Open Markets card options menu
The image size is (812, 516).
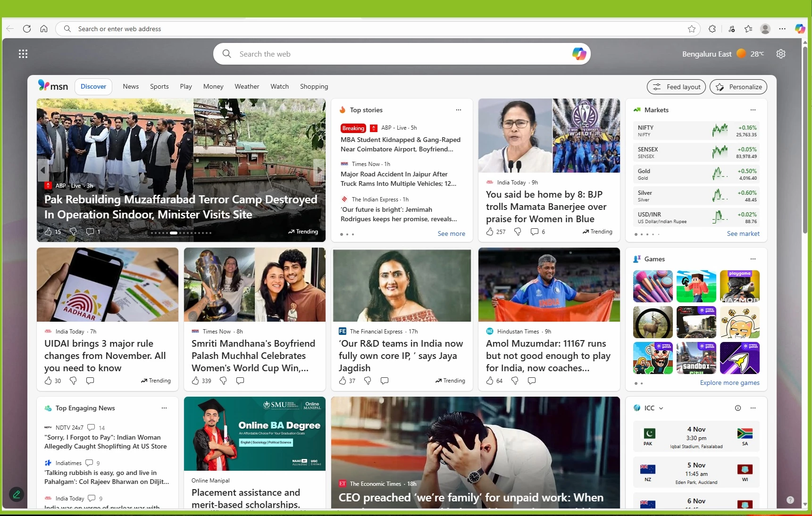[753, 110]
